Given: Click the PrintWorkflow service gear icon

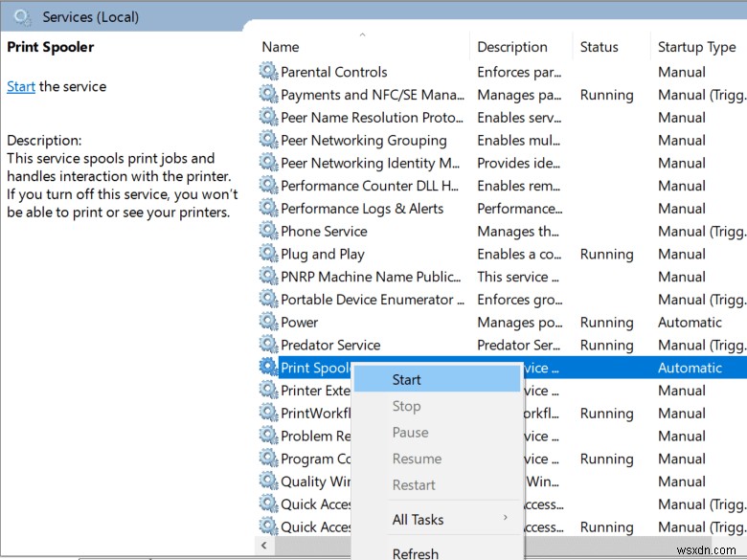Looking at the screenshot, I should pos(269,413).
